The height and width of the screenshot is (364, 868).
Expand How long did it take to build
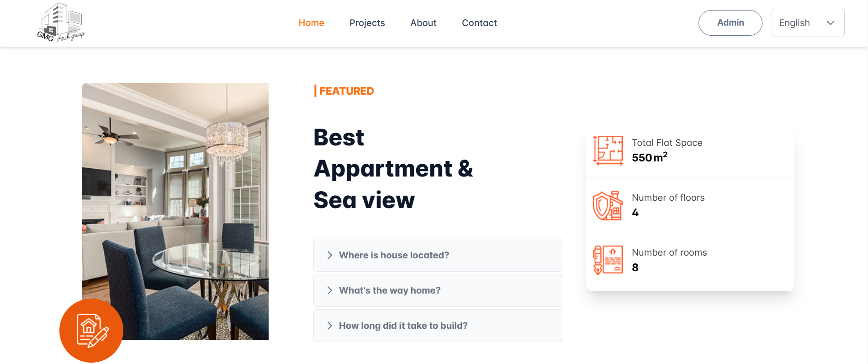438,326
